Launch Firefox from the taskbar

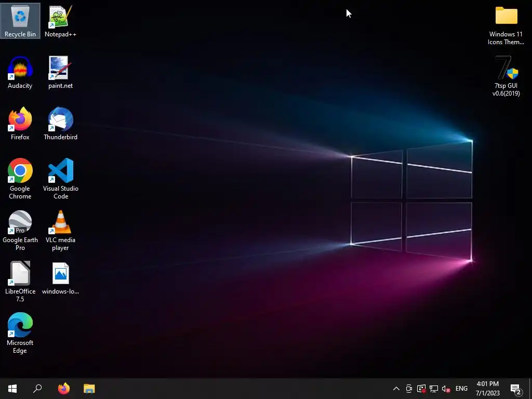[64, 389]
